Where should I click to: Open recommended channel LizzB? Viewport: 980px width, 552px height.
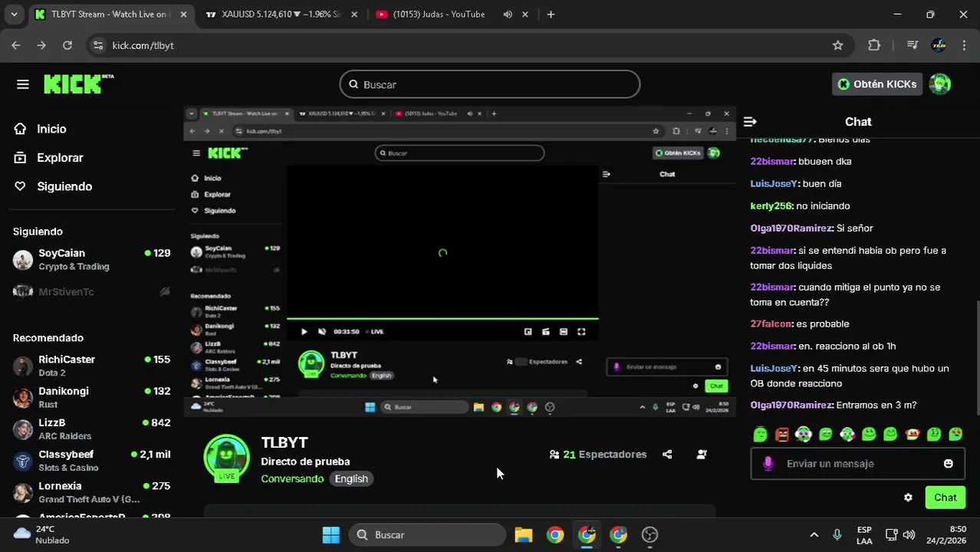pyautogui.click(x=92, y=429)
